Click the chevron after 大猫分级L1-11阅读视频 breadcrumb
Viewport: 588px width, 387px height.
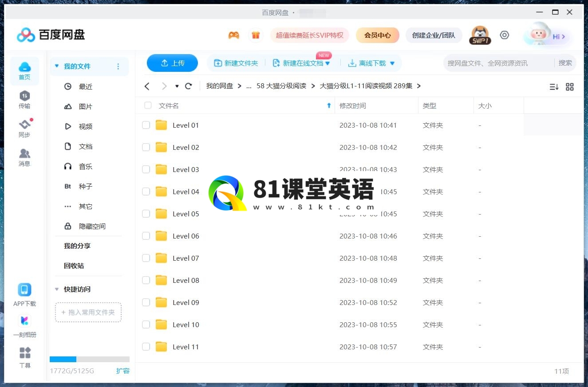pos(418,86)
